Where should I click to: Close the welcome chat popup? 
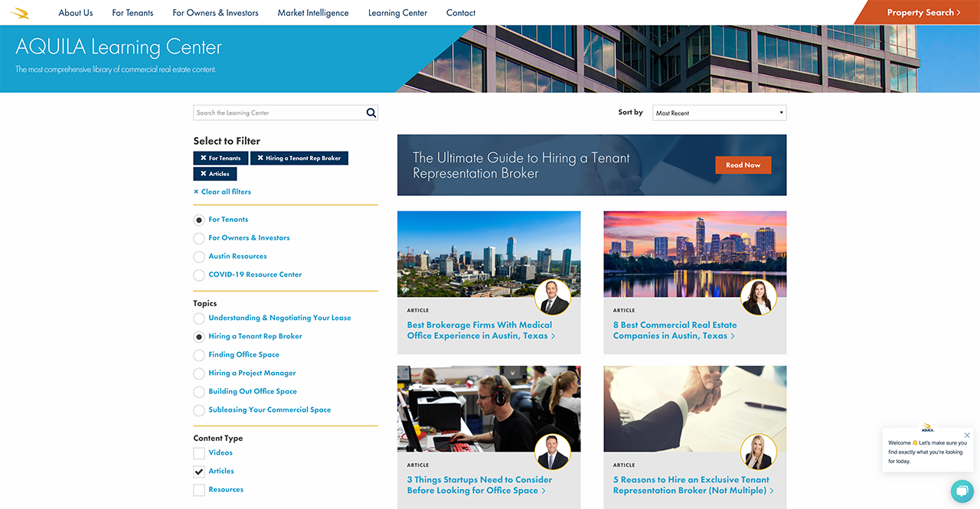[x=967, y=436]
